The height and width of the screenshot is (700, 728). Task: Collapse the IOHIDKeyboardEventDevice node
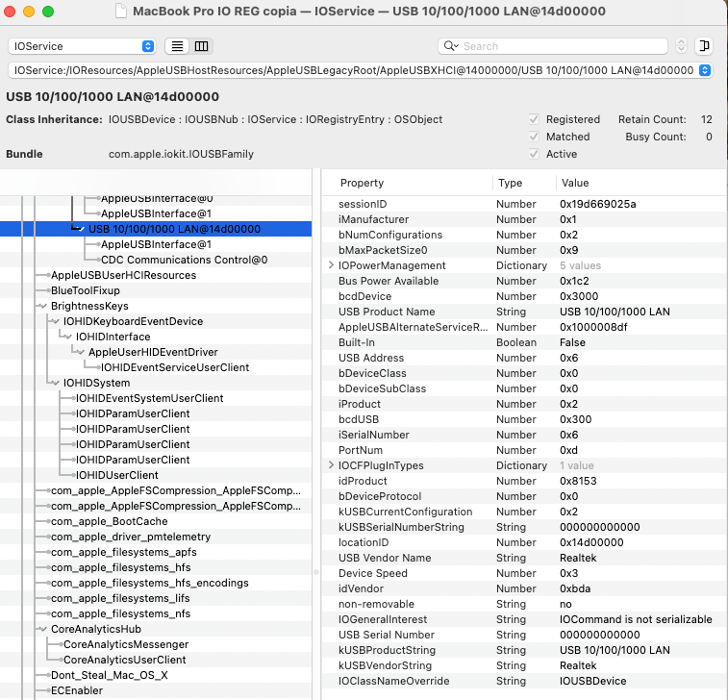click(x=56, y=321)
